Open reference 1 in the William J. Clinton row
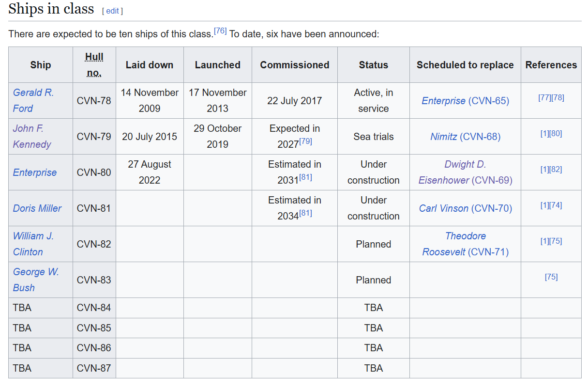588x391 pixels. pos(545,241)
